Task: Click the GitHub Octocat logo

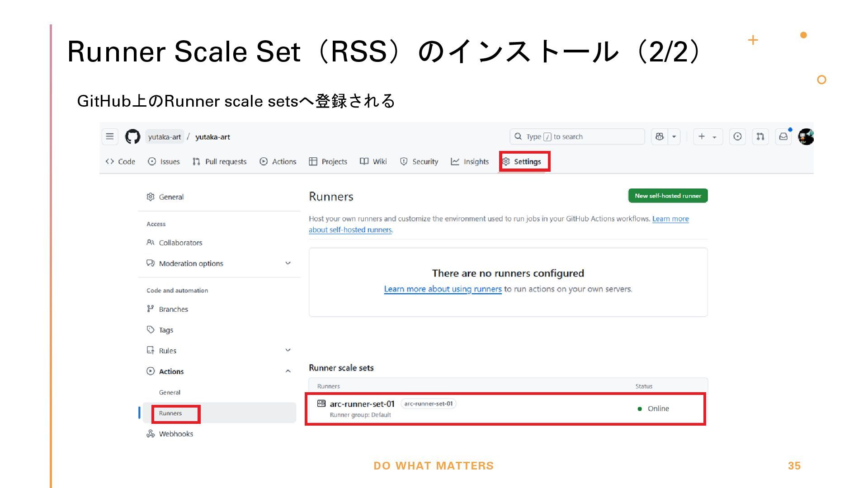Action: [x=132, y=136]
